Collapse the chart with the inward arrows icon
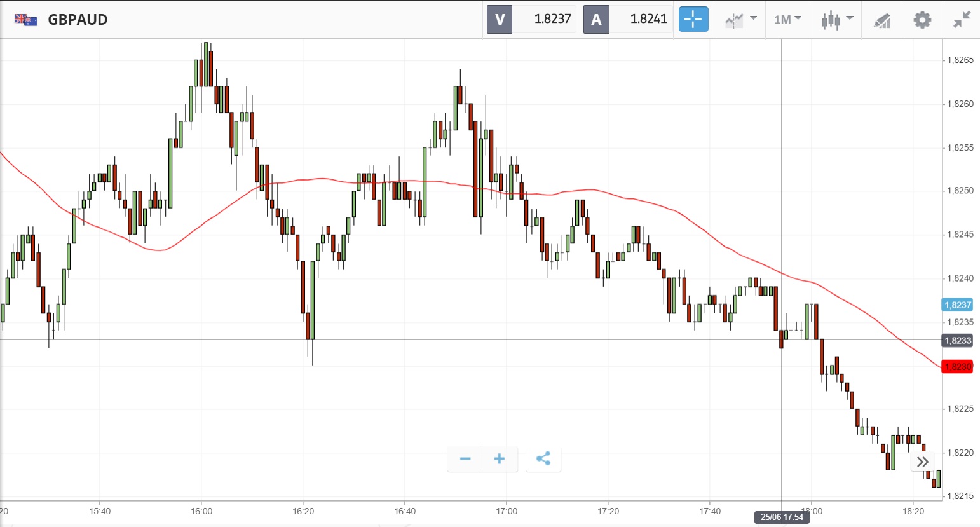This screenshot has height=527, width=980. click(x=962, y=20)
